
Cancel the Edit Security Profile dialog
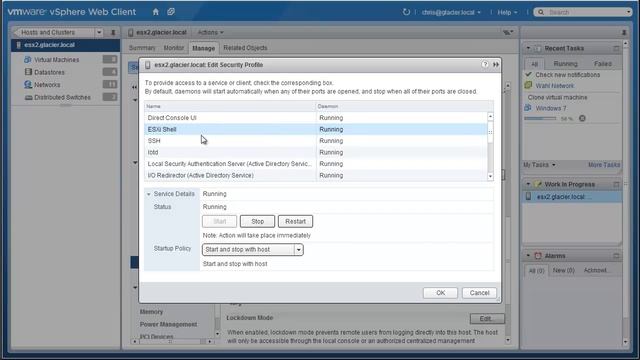click(x=479, y=293)
